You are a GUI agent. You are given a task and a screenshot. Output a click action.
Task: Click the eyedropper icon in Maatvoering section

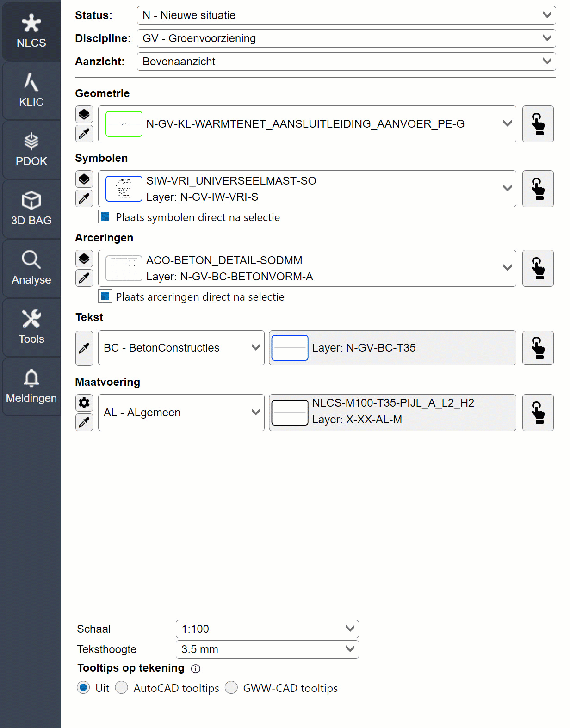[84, 422]
